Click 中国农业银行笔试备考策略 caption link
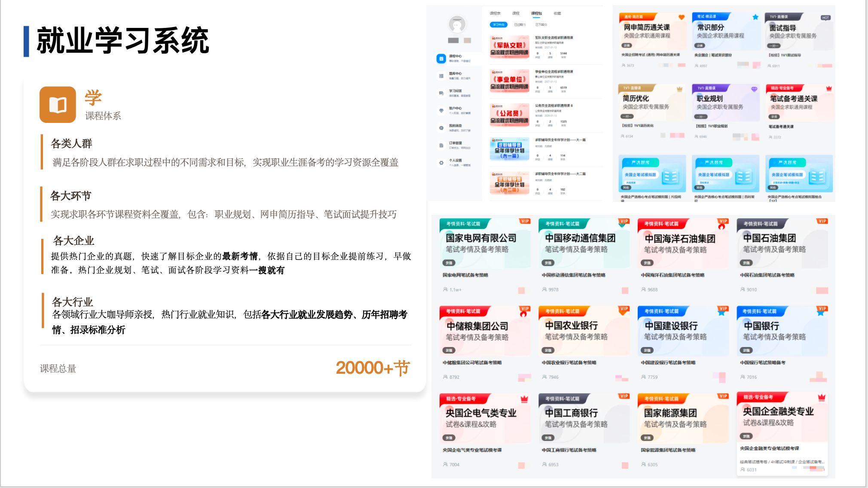This screenshot has width=868, height=488. point(569,363)
